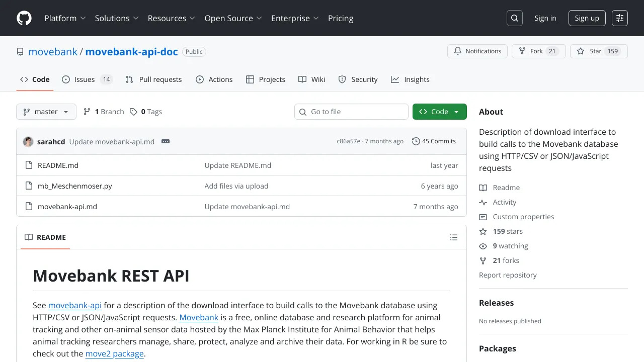Viewport: 644px width, 362px height.
Task: View the 45 Commits history
Action: (x=434, y=141)
